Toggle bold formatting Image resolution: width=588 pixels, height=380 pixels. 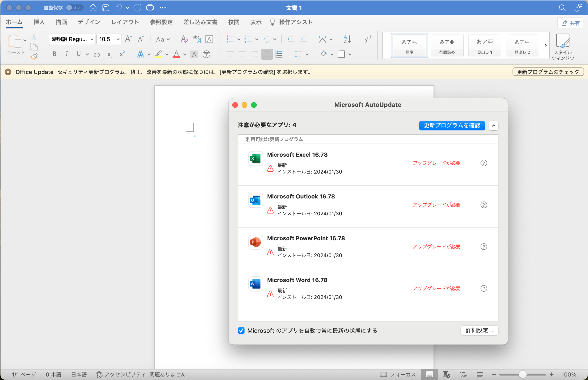click(x=55, y=54)
